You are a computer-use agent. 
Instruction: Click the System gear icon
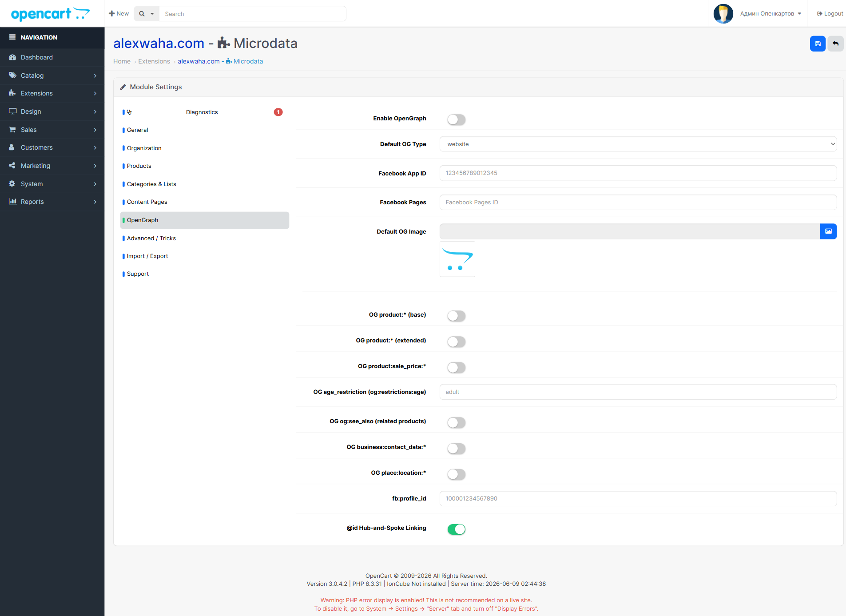12,184
